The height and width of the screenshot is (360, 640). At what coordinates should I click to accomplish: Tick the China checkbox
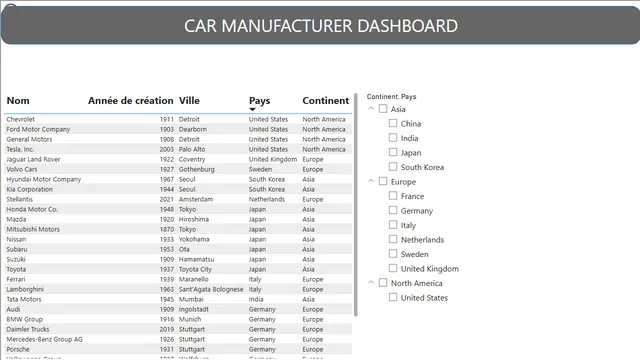[393, 123]
